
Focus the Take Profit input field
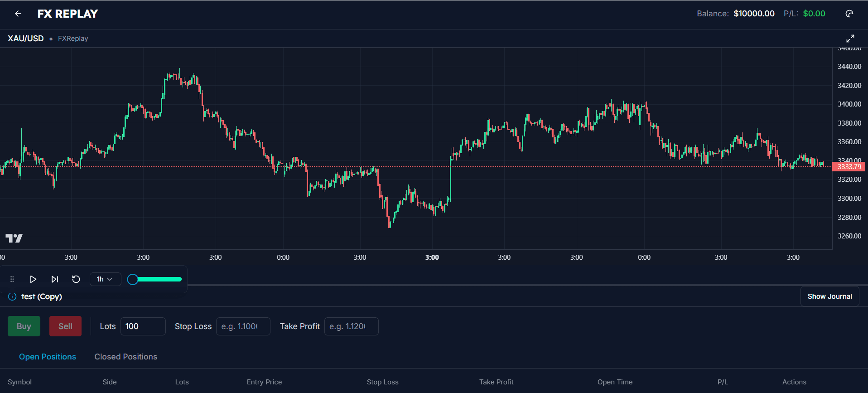[x=351, y=326]
